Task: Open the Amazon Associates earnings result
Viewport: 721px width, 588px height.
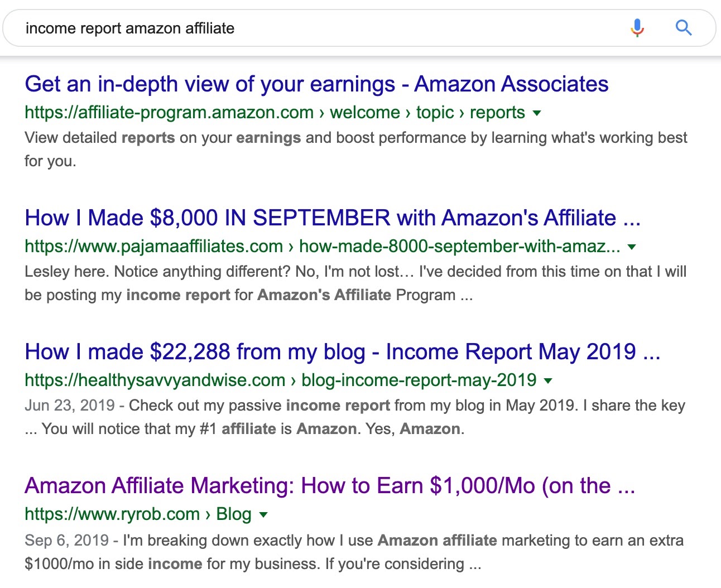Action: 316,84
